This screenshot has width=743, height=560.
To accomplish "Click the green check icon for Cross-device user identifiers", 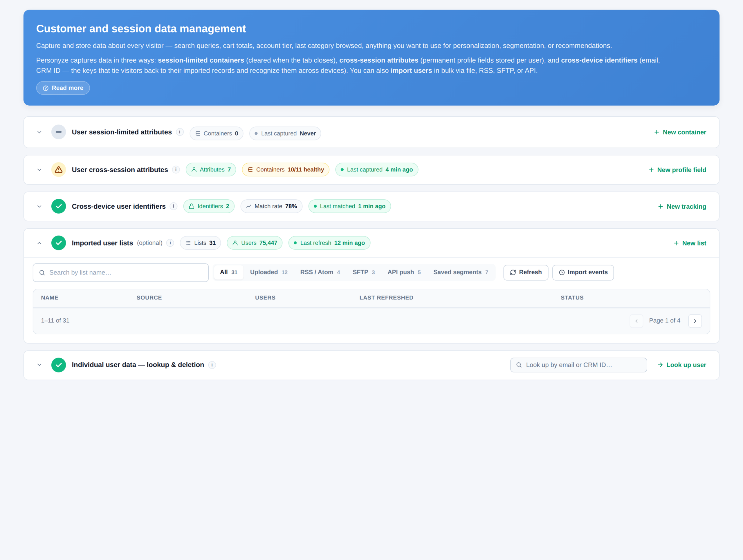I will coord(58,206).
